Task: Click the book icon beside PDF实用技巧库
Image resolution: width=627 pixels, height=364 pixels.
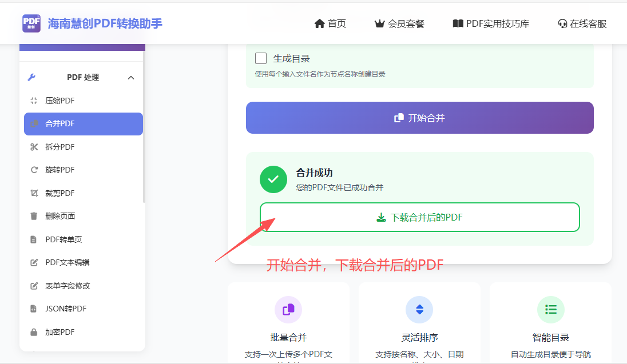Action: (x=458, y=23)
